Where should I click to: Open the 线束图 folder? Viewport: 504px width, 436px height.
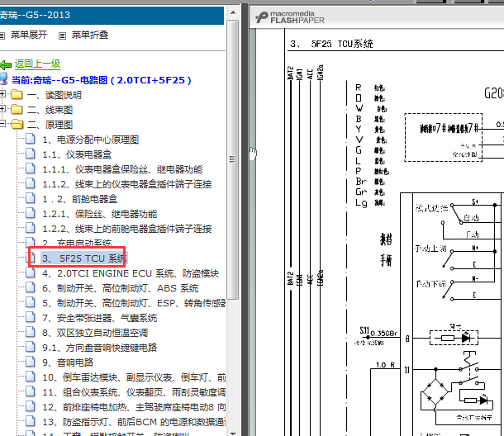coord(50,110)
